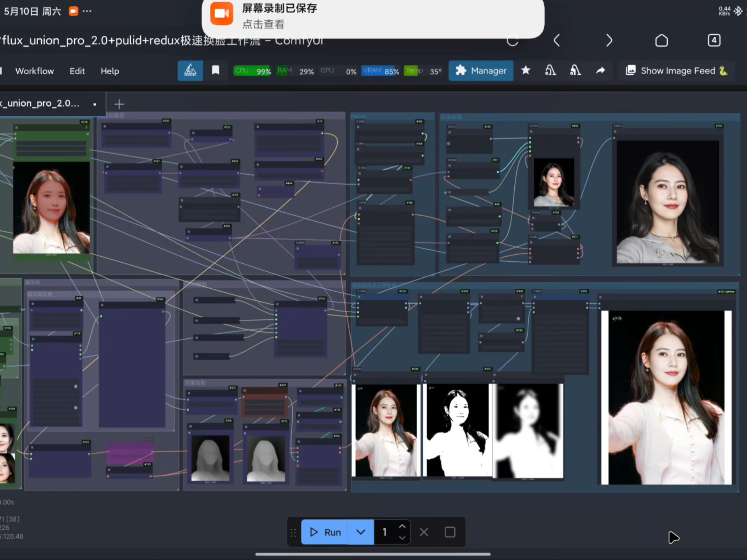Open browser tabs overview showing 4
The image size is (747, 560).
(x=714, y=40)
